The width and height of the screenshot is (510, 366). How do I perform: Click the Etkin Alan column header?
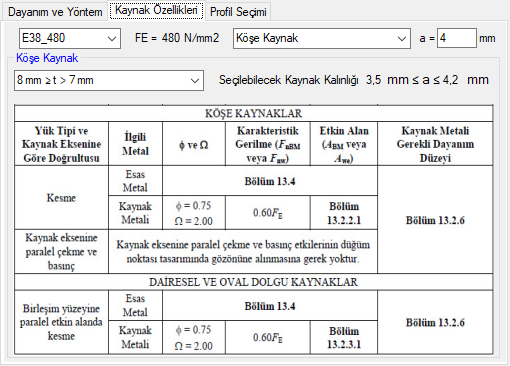(x=344, y=144)
